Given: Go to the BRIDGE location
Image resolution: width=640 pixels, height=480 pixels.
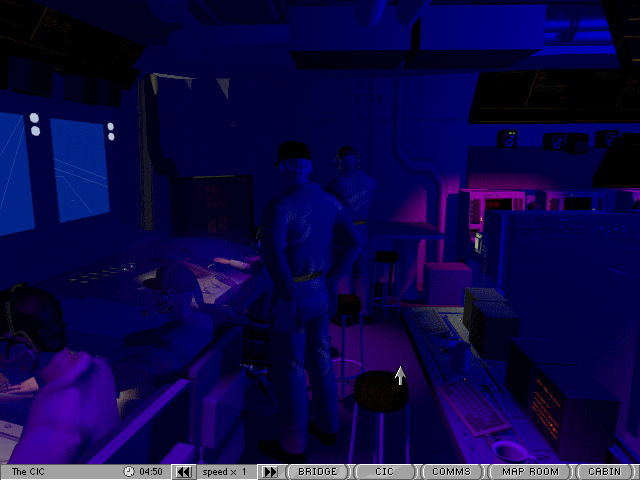Looking at the screenshot, I should click(317, 472).
